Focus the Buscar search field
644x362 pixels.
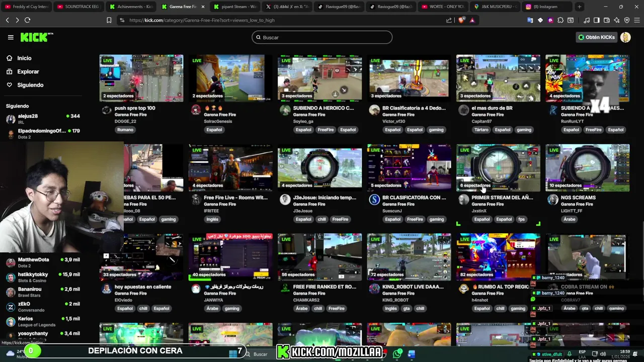pyautogui.click(x=322, y=37)
